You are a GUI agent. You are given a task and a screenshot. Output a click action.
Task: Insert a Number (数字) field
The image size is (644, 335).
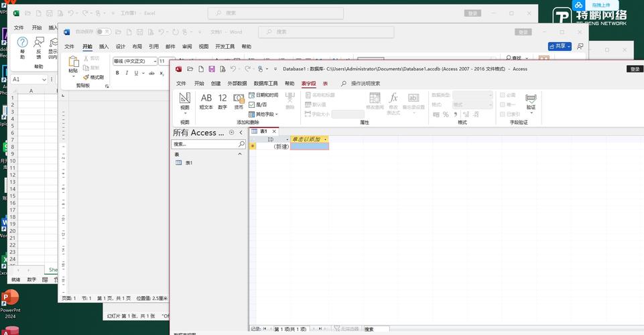tap(222, 101)
